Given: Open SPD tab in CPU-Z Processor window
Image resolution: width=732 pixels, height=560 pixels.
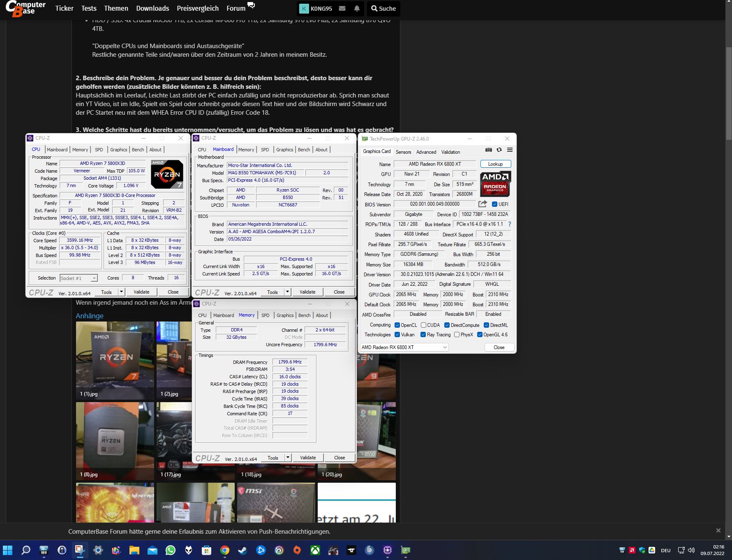Looking at the screenshot, I should pyautogui.click(x=99, y=150).
